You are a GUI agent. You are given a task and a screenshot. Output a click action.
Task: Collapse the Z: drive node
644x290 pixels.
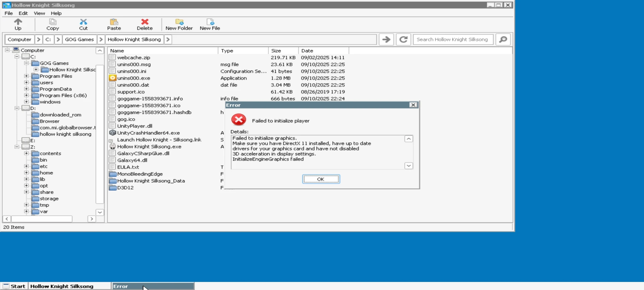(16, 147)
